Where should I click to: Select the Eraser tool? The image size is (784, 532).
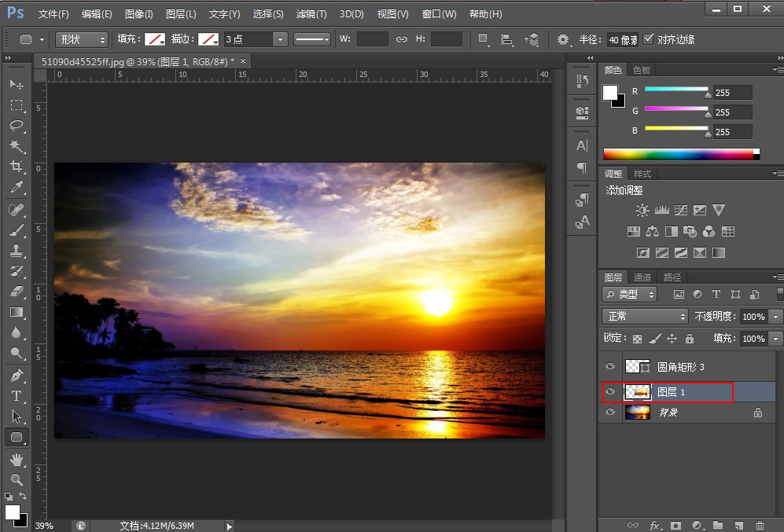pyautogui.click(x=17, y=292)
